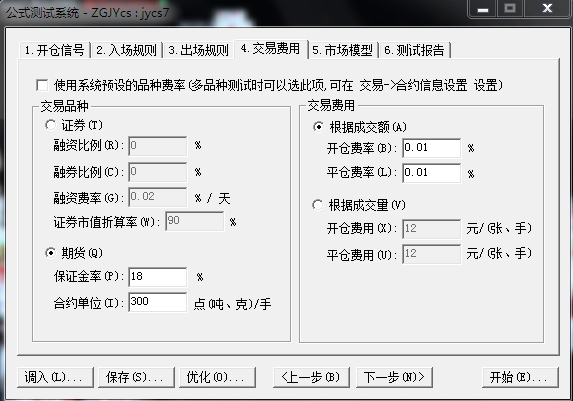
Task: Open the 6.测试报告 tab
Action: (x=414, y=50)
